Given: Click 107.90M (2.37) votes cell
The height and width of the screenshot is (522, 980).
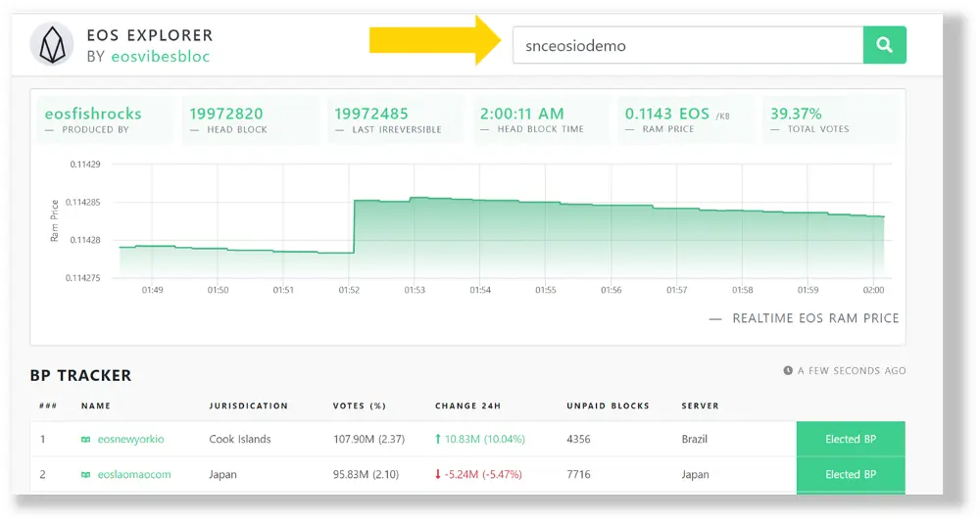Looking at the screenshot, I should tap(368, 439).
